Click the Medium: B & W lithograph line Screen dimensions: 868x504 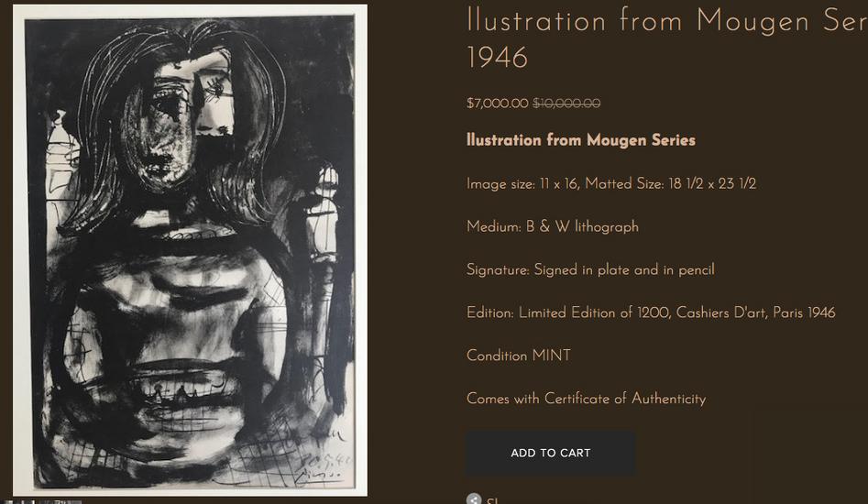[553, 227]
